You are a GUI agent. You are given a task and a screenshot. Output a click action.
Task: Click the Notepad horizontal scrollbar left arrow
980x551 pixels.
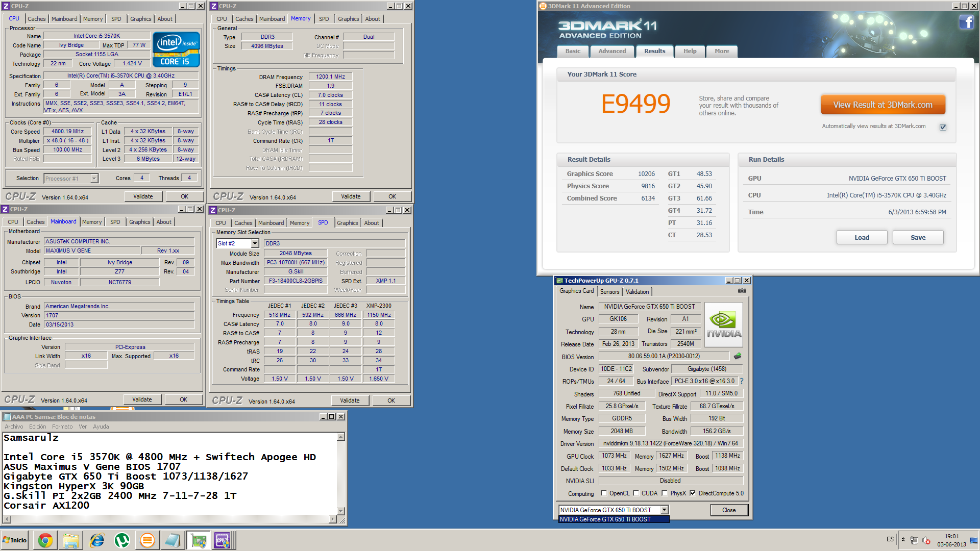coord(7,519)
